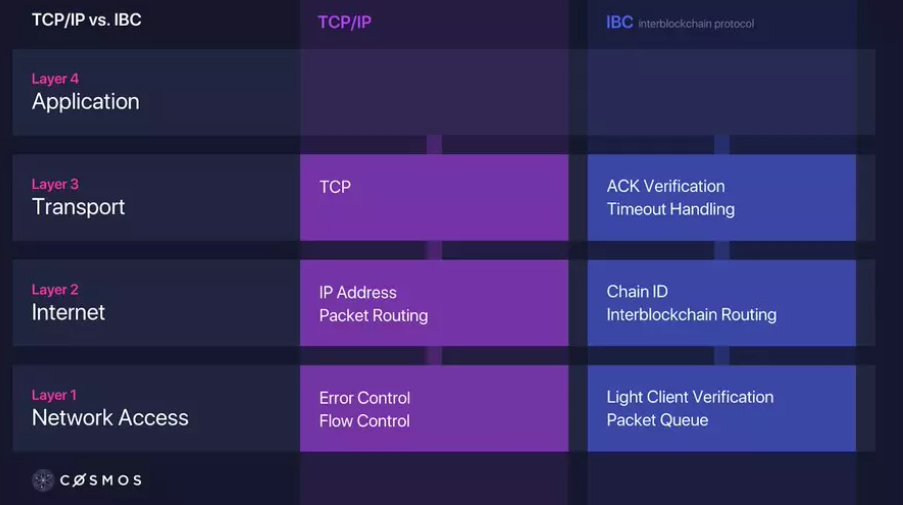Click the "Error Control" text
Screen dimensions: 903x505
click(x=364, y=398)
